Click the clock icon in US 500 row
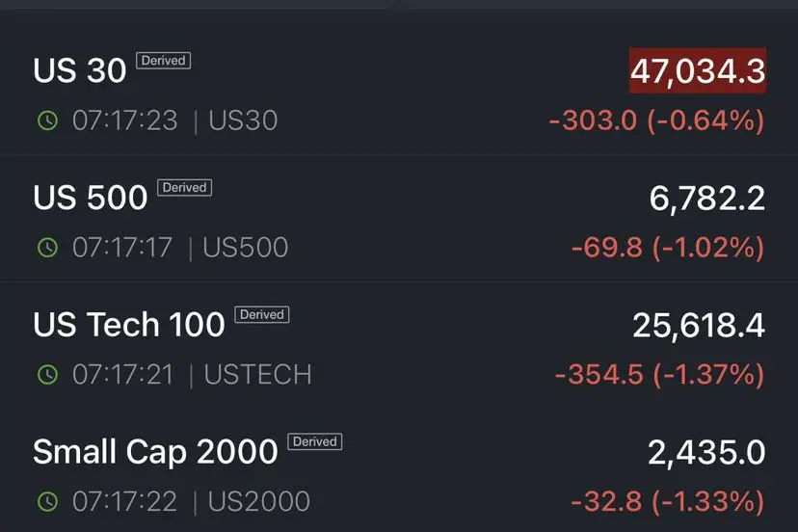 tap(47, 247)
